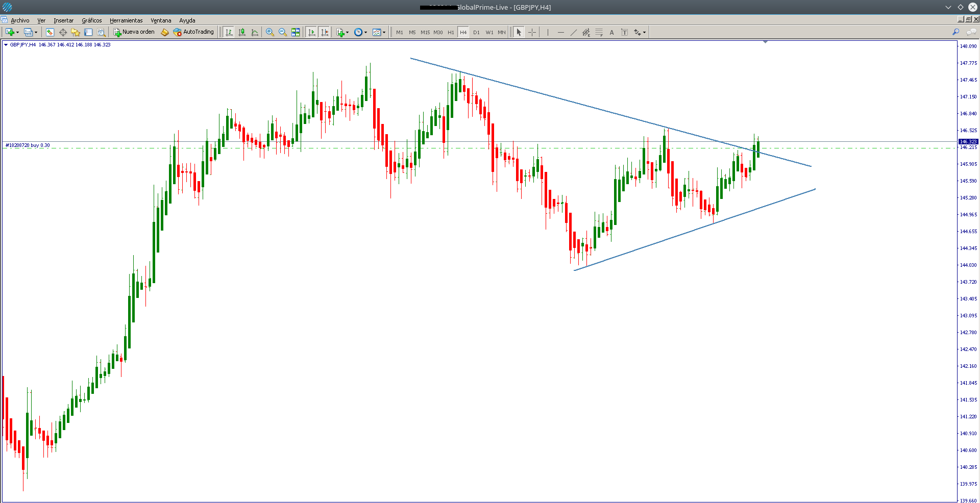Select the Horizontal Line drawing tool
The width and height of the screenshot is (980, 503).
(x=561, y=32)
